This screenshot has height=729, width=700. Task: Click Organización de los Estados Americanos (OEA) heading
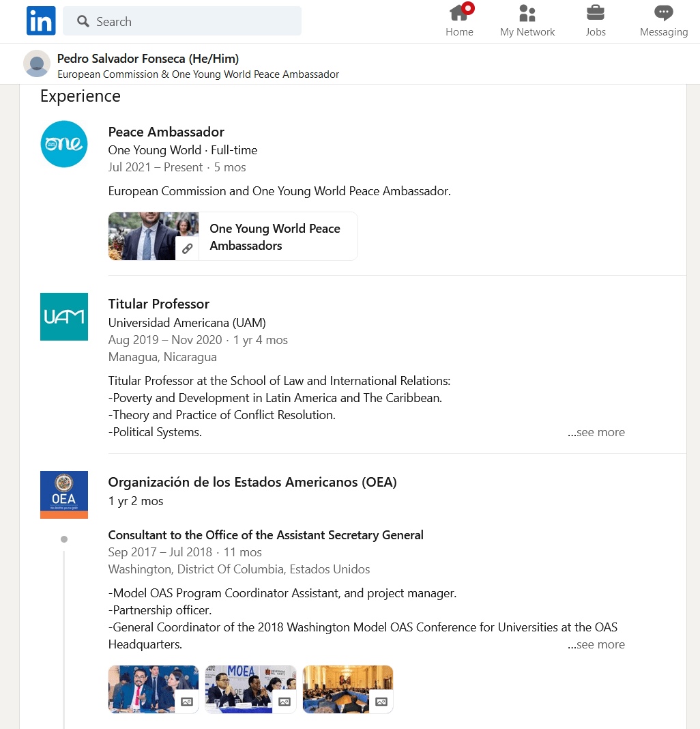[x=252, y=482]
